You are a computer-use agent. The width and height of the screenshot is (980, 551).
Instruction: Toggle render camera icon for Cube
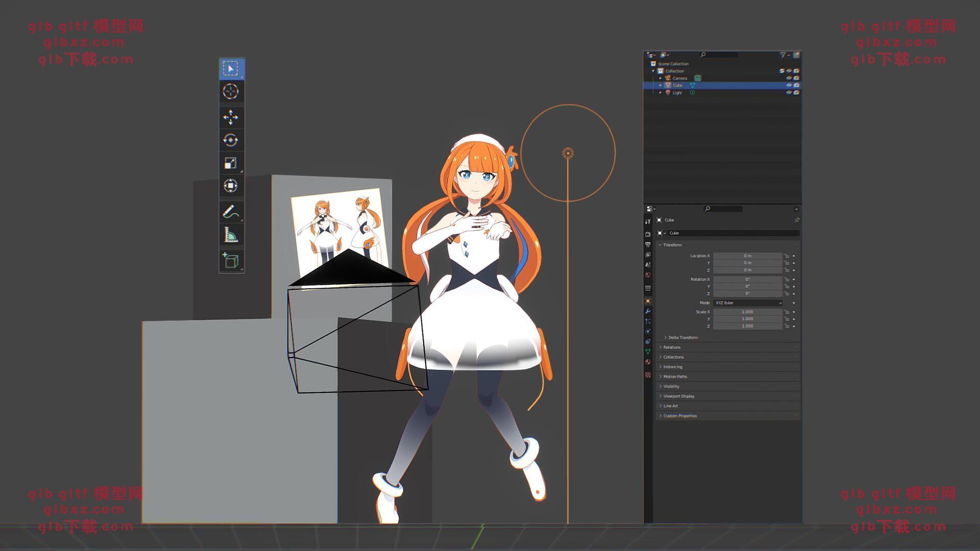point(796,85)
